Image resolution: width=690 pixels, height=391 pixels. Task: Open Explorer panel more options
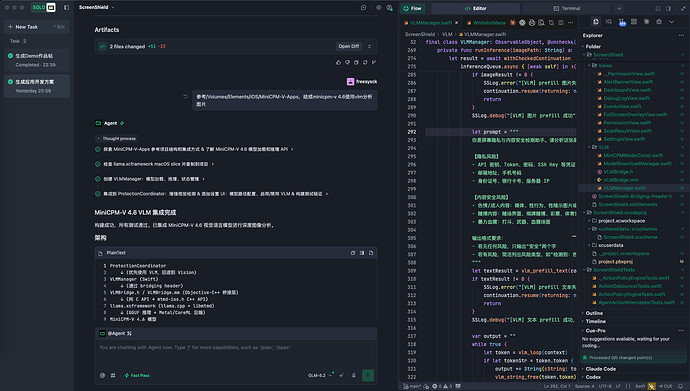tap(681, 36)
